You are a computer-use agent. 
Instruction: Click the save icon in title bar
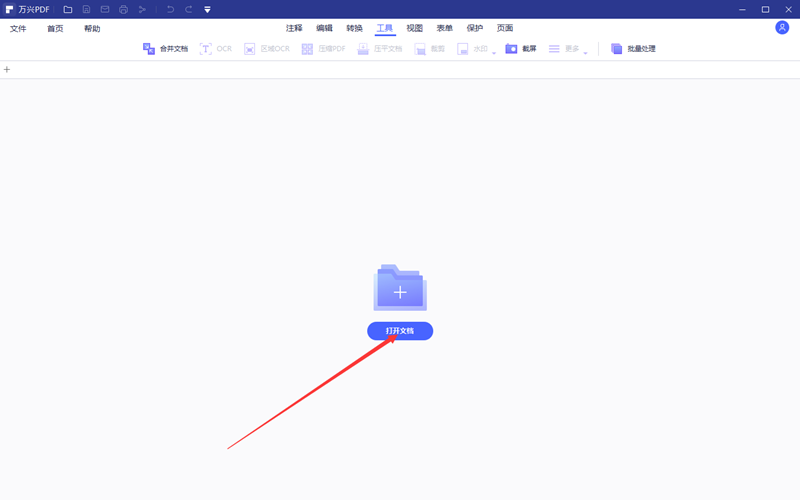[x=86, y=9]
